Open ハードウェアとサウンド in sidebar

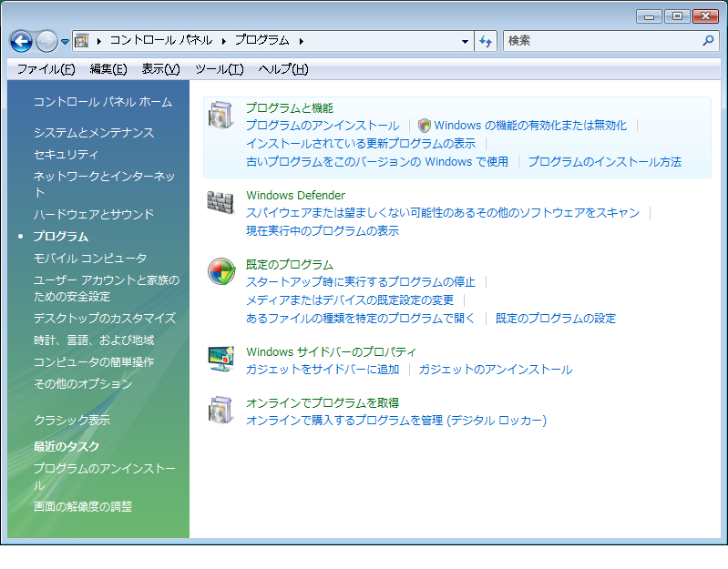(94, 214)
